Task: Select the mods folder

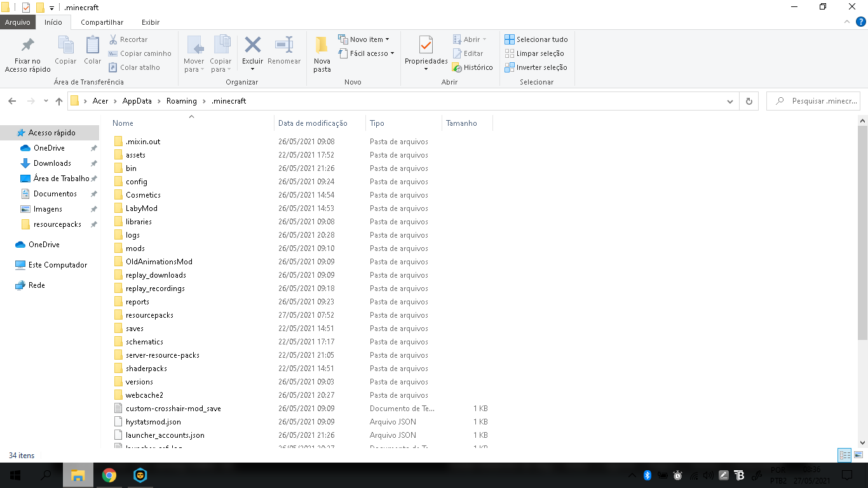Action: click(x=135, y=248)
